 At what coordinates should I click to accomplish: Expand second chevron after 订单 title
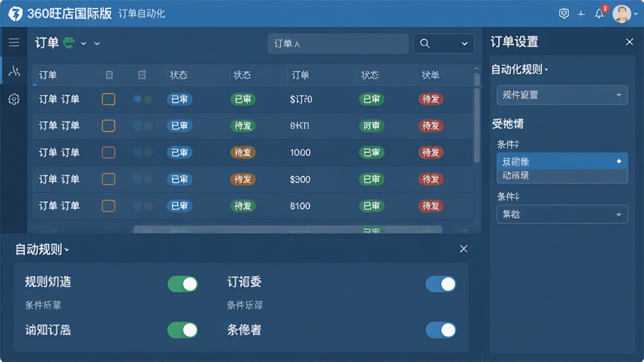(x=97, y=43)
